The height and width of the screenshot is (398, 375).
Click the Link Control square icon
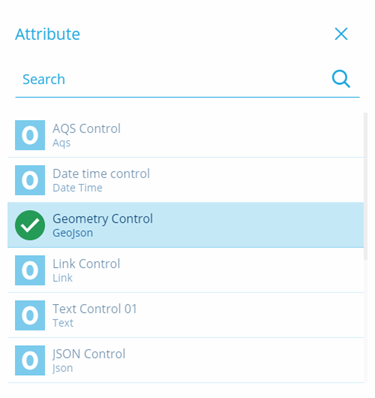point(30,270)
